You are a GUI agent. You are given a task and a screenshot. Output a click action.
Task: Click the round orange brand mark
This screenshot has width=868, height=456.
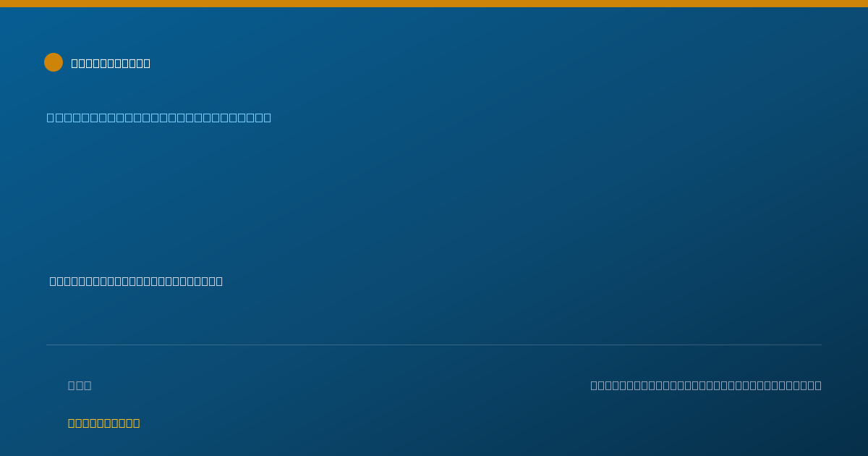(54, 62)
